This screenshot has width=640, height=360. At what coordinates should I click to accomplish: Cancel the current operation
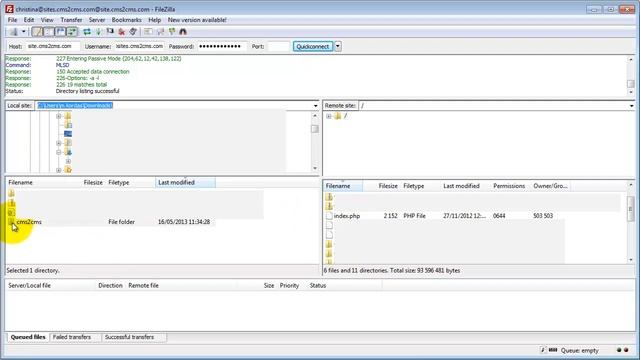tap(110, 31)
